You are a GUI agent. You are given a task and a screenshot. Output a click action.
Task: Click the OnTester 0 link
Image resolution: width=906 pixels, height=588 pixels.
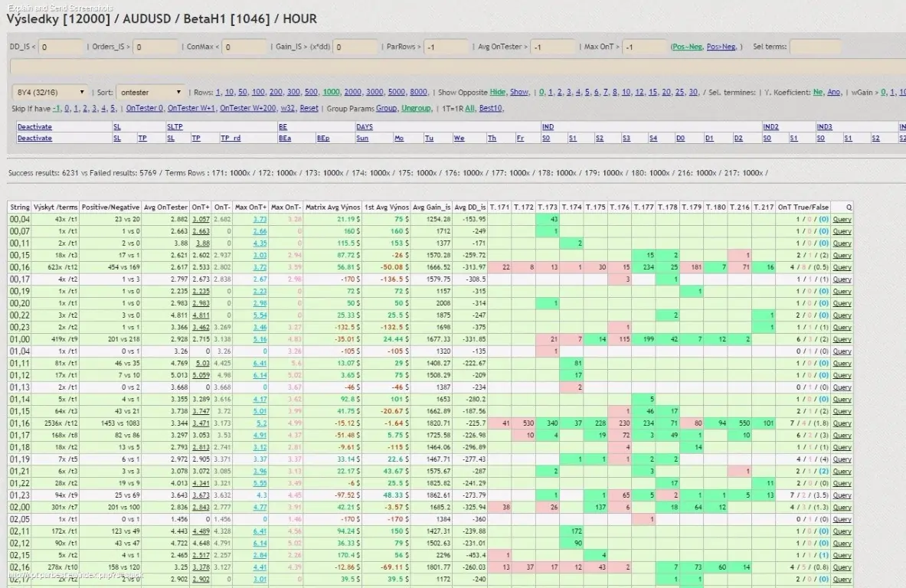click(145, 109)
